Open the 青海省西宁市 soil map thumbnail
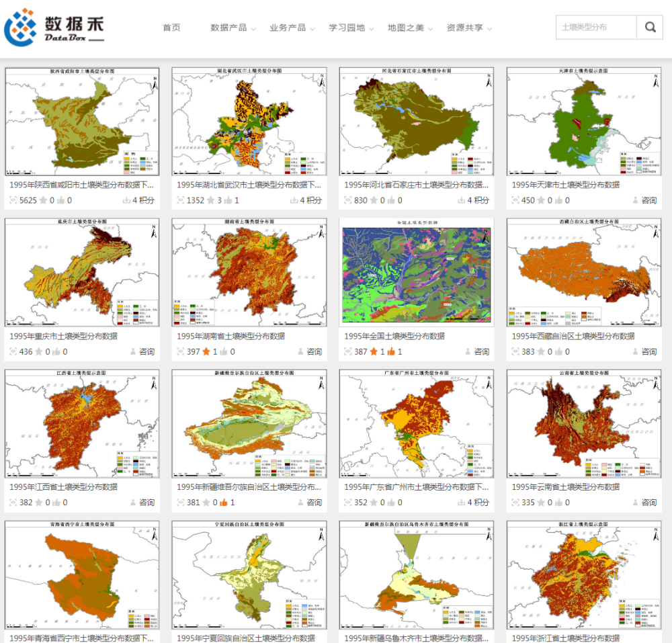 click(82, 575)
